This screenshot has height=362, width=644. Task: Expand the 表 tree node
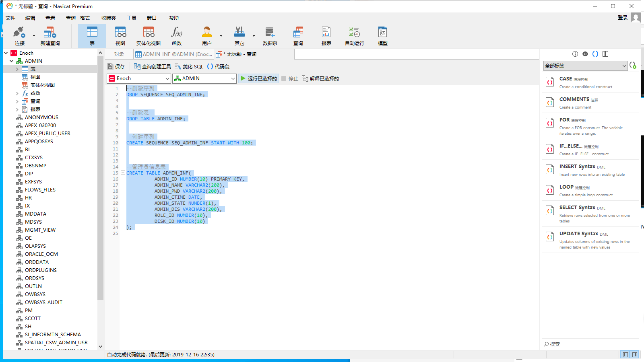(x=17, y=69)
